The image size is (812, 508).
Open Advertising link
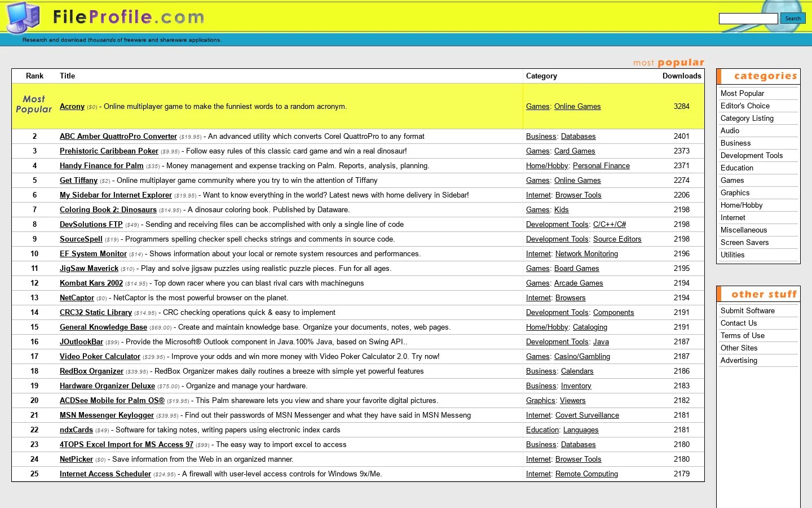[x=739, y=361]
